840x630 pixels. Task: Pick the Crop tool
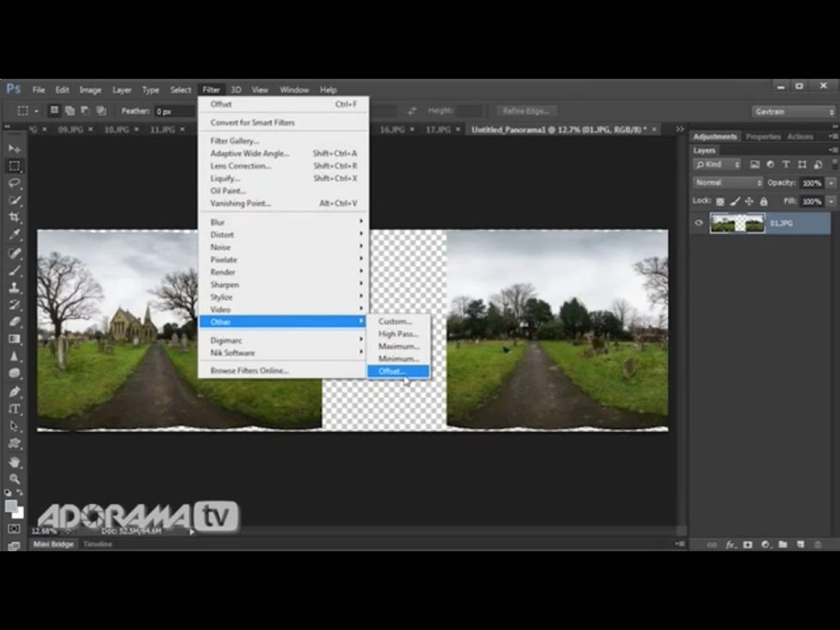coord(15,217)
